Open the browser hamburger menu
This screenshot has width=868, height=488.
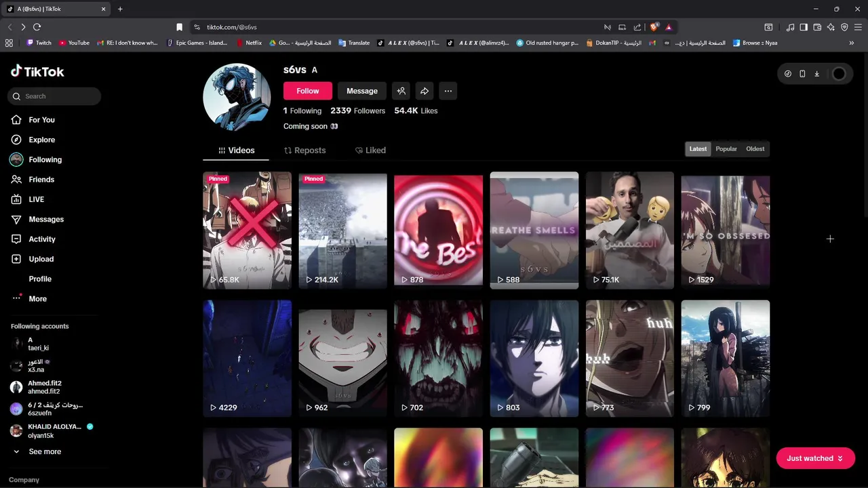click(x=859, y=27)
